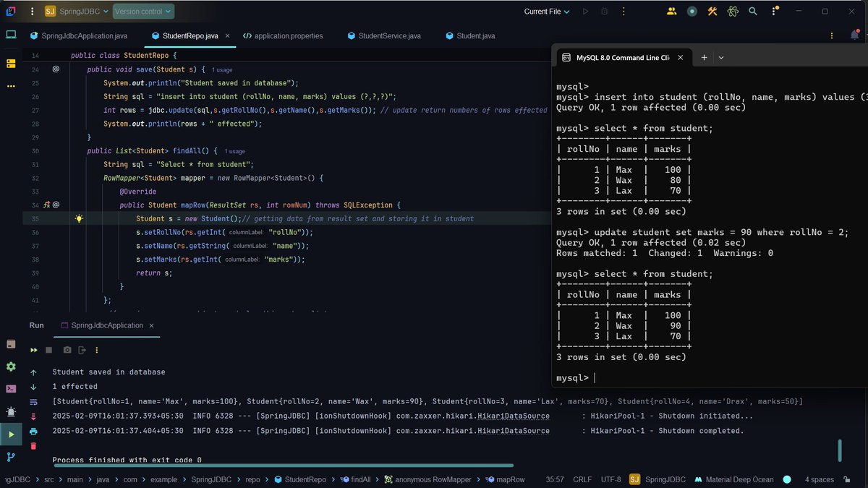Open the Version control dropdown

click(x=143, y=12)
